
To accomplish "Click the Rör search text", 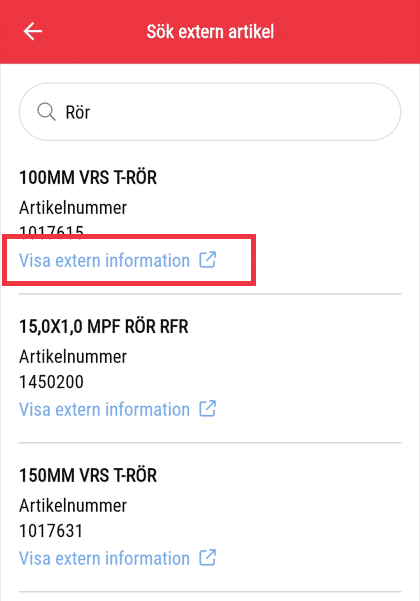I will tap(78, 112).
